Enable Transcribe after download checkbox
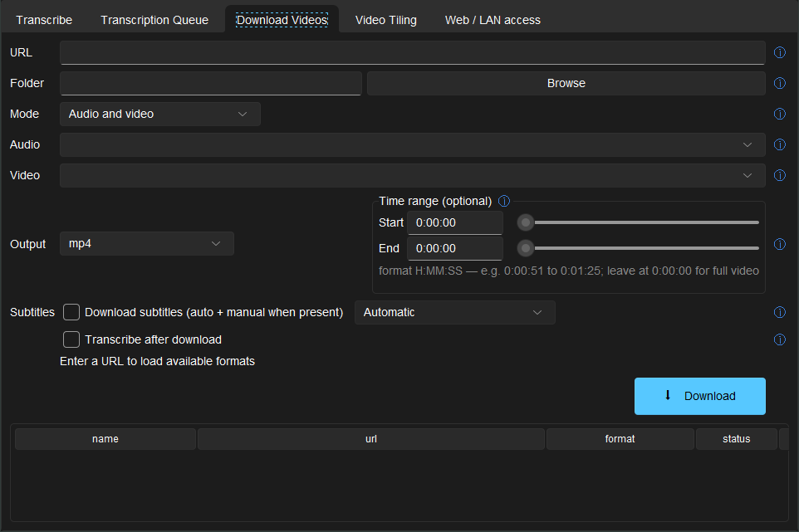 (x=71, y=339)
